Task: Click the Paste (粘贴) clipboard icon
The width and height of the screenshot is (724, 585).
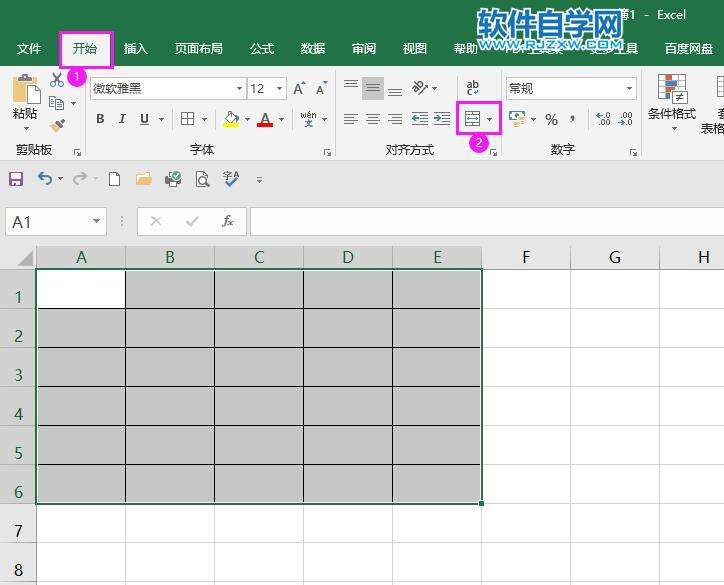Action: click(25, 93)
